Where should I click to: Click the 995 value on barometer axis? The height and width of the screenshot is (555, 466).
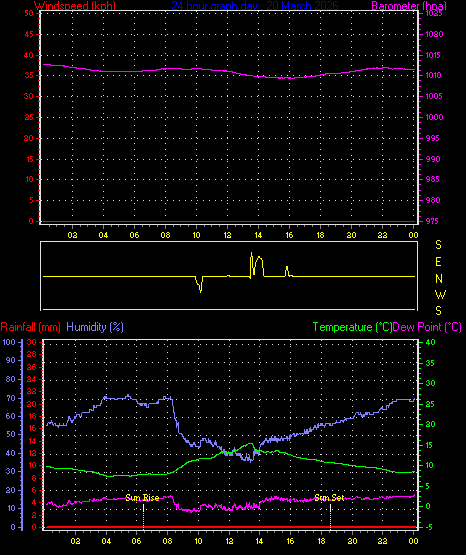pos(432,138)
